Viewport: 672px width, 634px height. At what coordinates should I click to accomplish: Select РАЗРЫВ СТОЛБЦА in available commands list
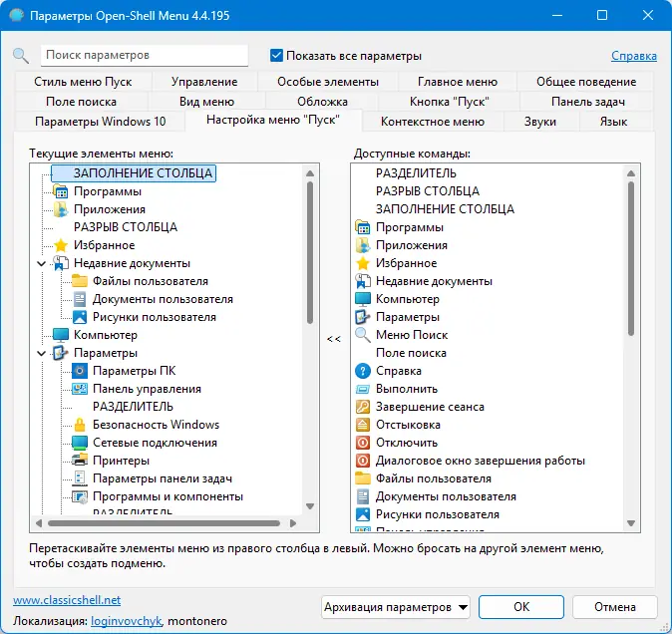coord(428,191)
